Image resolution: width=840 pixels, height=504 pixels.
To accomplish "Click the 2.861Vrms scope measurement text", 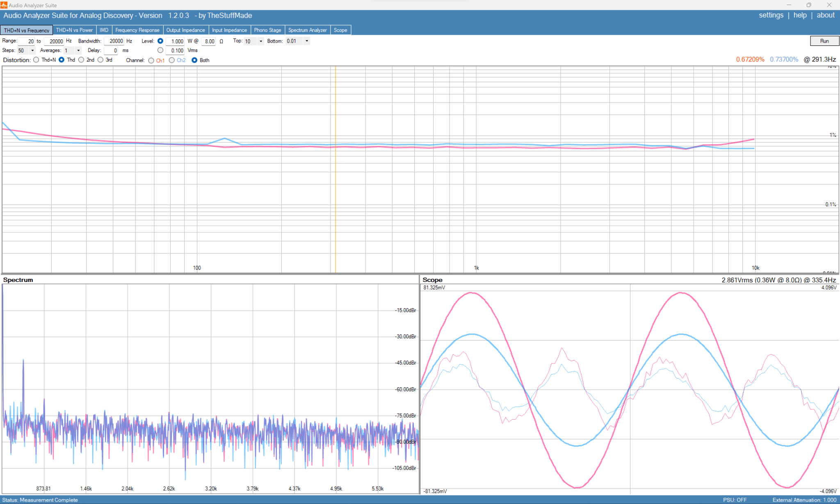I will coord(778,280).
